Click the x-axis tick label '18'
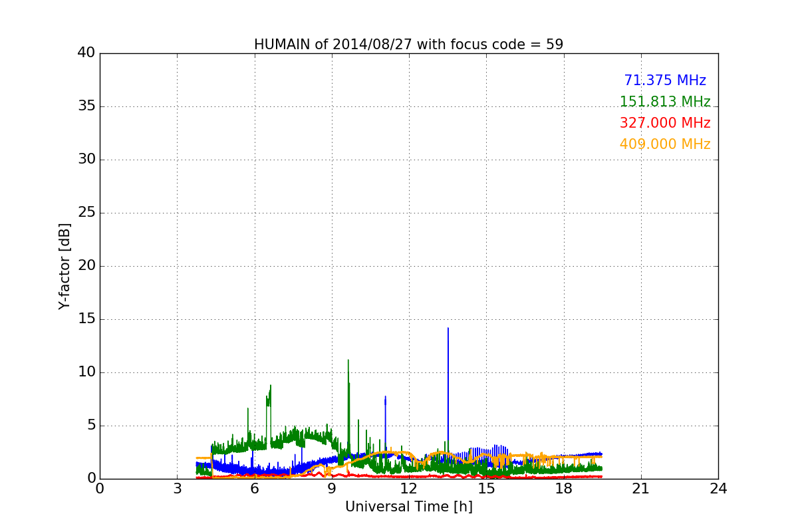 click(x=563, y=488)
